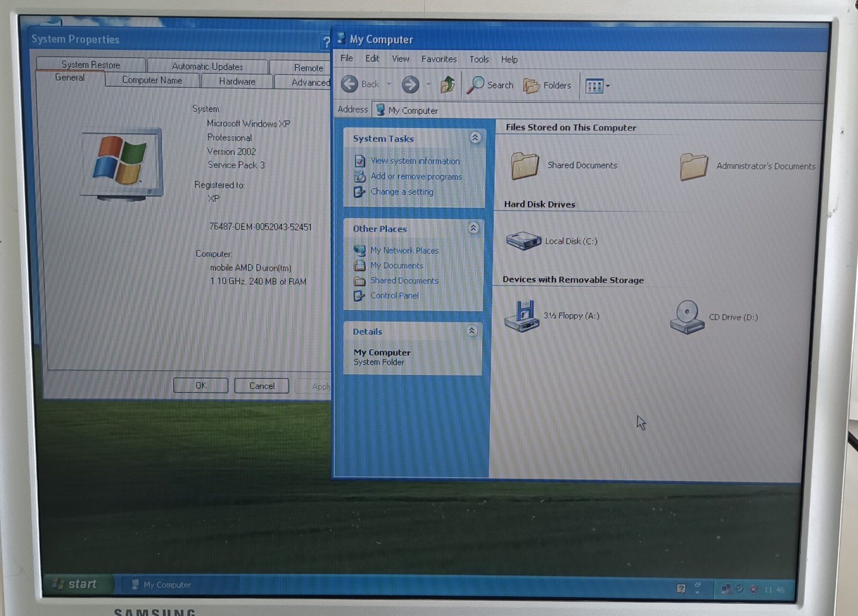This screenshot has width=858, height=616.
Task: Click the red security alert tray icon
Action: pos(753,589)
